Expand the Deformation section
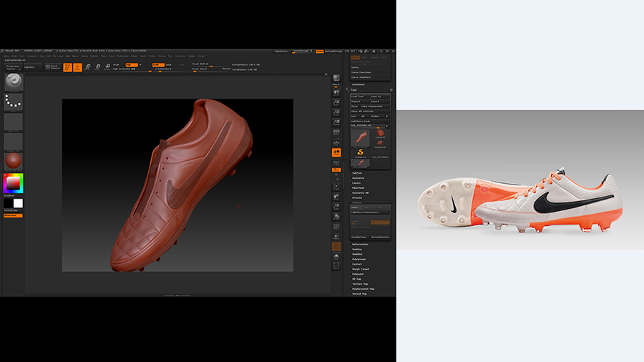 tap(359, 244)
